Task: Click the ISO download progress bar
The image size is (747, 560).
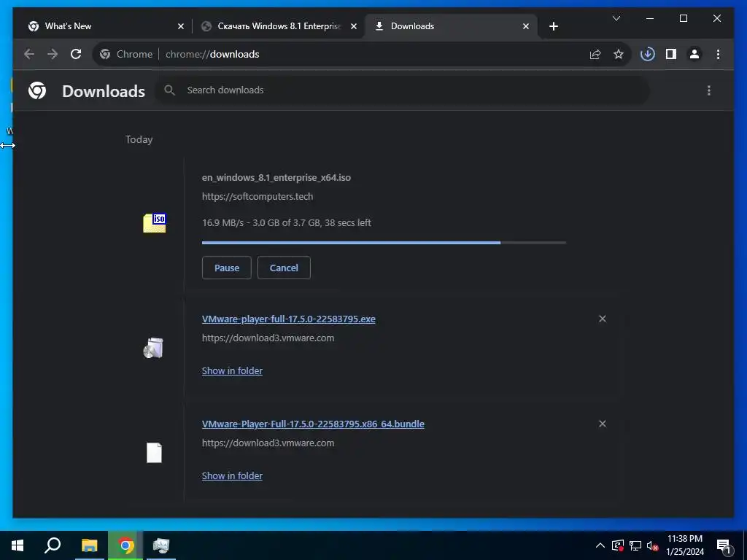Action: tap(384, 243)
